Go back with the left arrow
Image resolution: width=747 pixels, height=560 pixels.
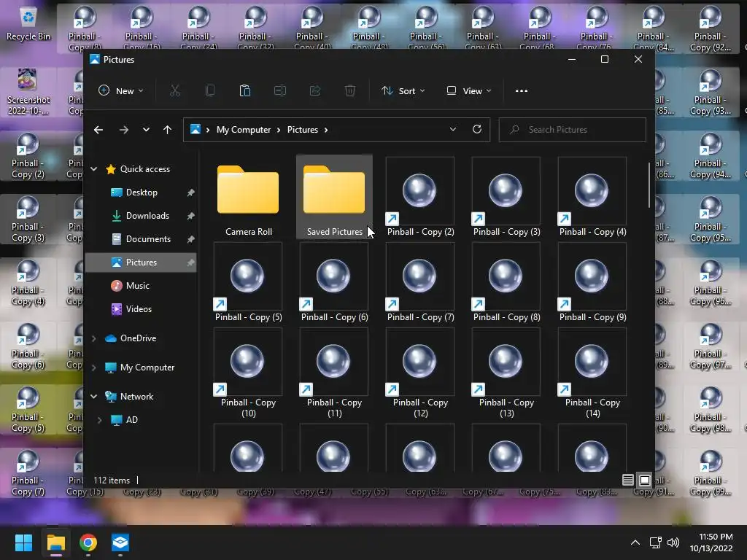pyautogui.click(x=98, y=130)
